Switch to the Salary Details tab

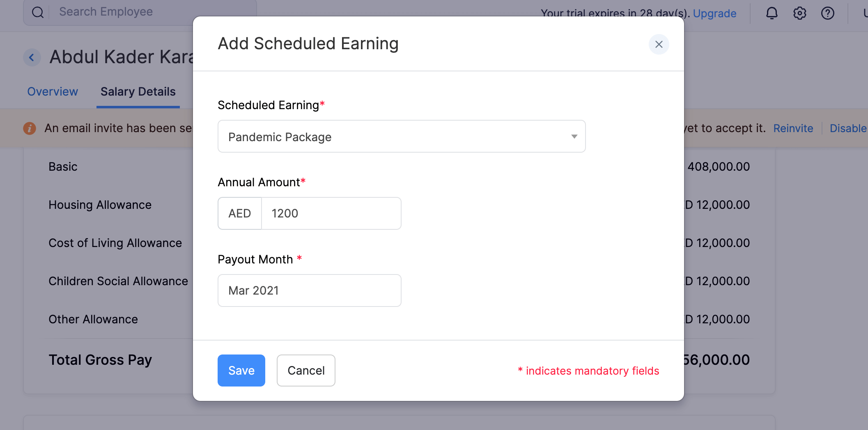(138, 91)
